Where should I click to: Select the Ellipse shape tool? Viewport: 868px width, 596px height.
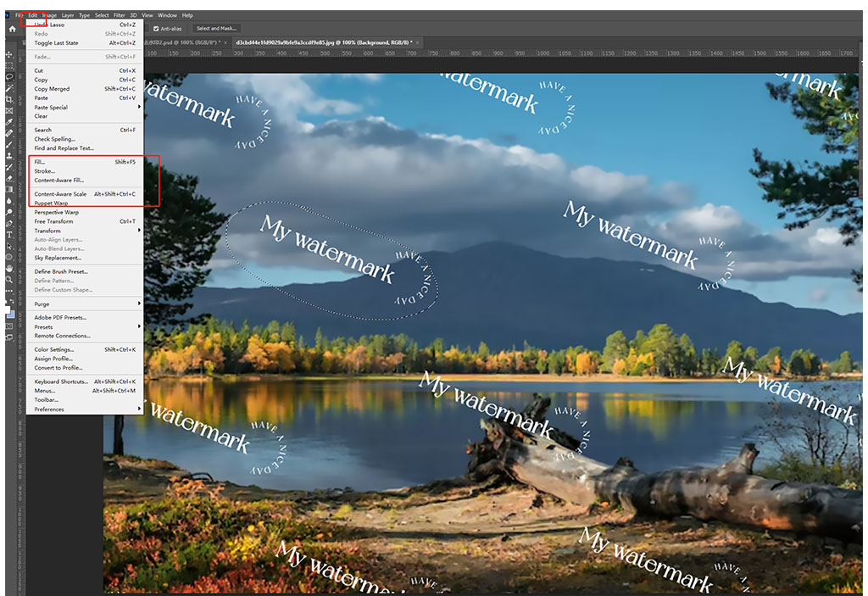point(9,257)
